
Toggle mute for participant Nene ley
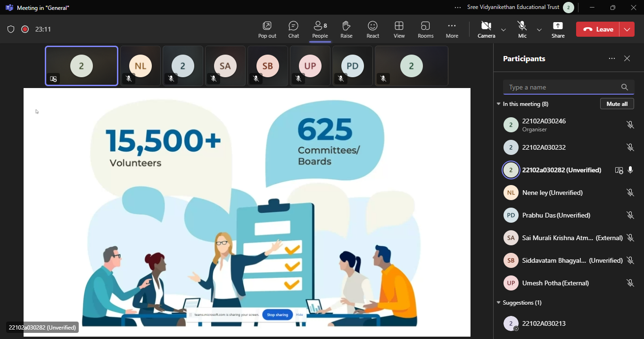630,193
